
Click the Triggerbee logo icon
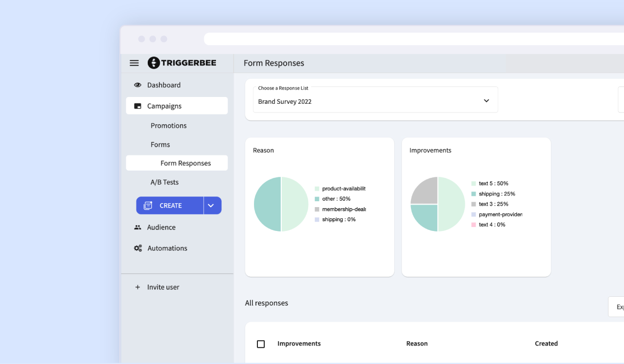154,63
